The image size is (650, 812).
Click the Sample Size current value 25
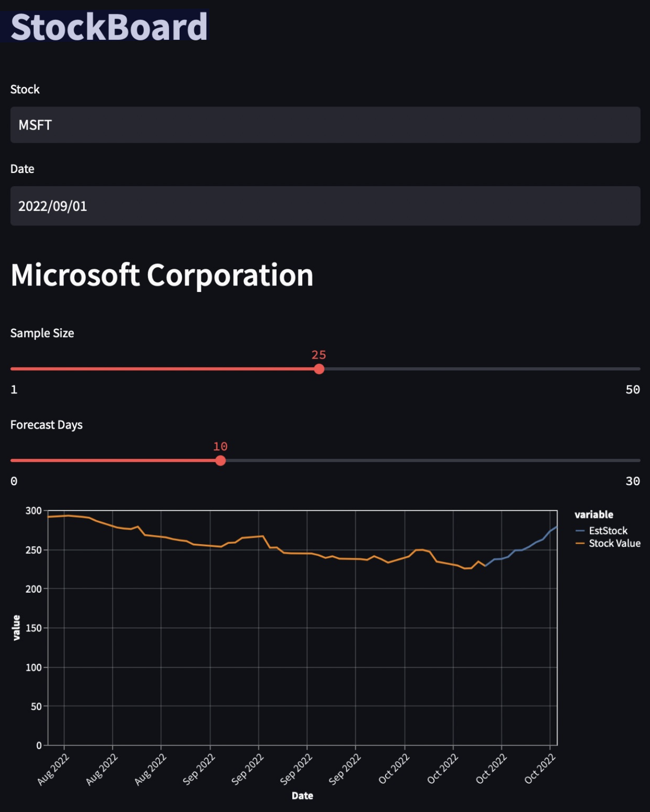click(x=319, y=355)
